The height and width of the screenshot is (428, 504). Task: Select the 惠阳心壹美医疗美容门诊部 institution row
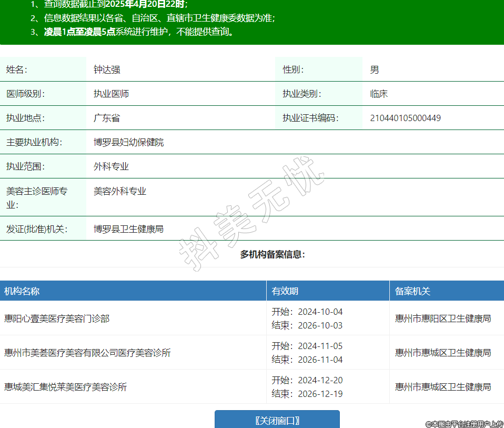point(57,318)
